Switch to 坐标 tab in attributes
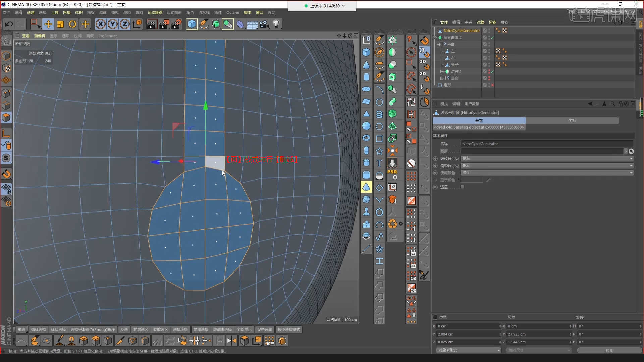The height and width of the screenshot is (362, 644). 572,120
